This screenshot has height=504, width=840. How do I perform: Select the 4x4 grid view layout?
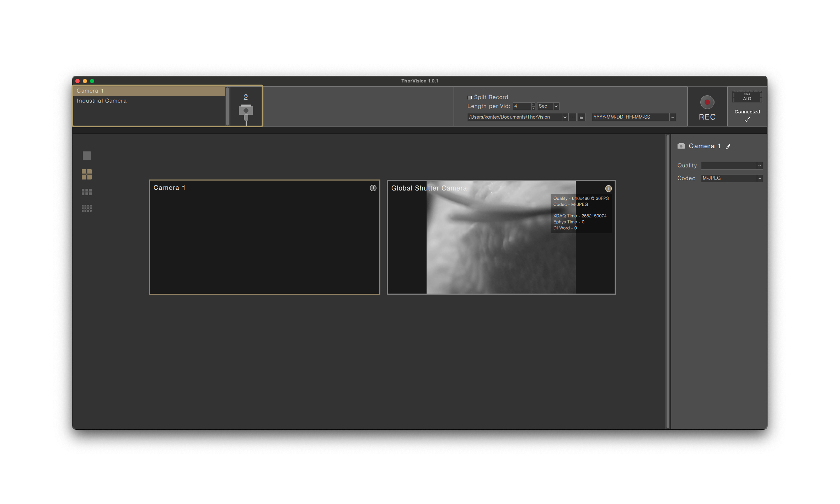tap(86, 208)
